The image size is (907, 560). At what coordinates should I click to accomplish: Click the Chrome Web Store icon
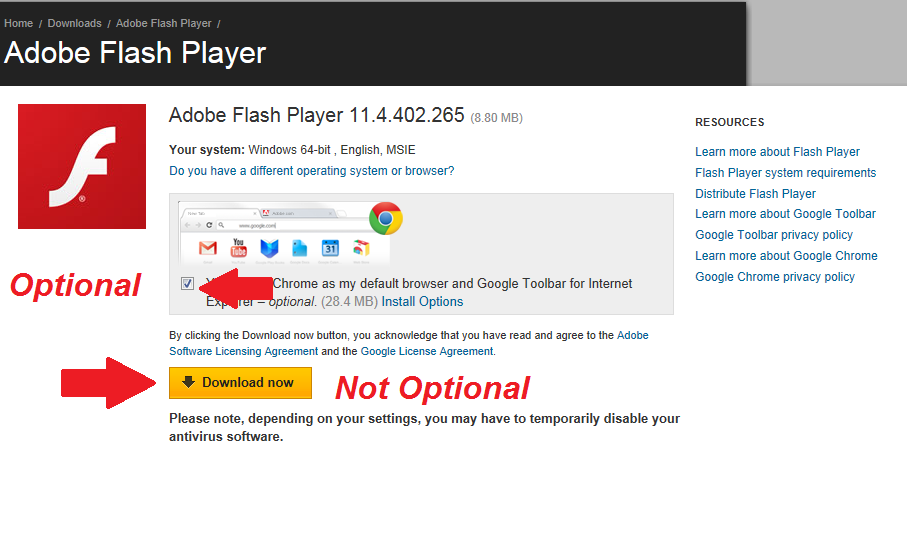tap(361, 248)
